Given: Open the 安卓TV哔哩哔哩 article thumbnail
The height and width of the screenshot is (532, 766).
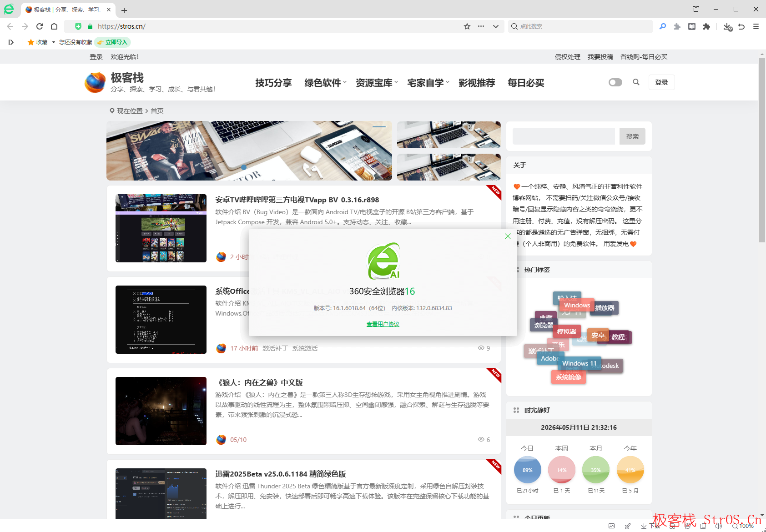Looking at the screenshot, I should point(161,228).
